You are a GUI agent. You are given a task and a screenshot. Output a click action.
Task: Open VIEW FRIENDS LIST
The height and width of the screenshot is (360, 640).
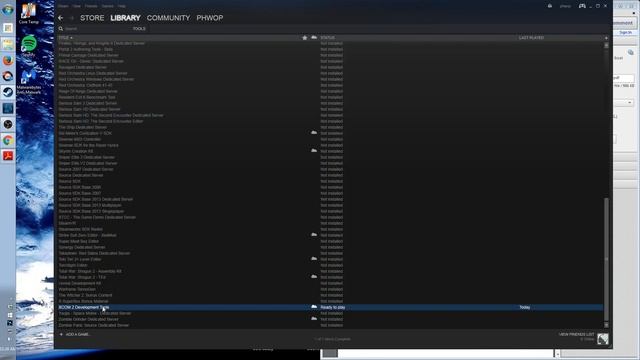click(x=576, y=334)
